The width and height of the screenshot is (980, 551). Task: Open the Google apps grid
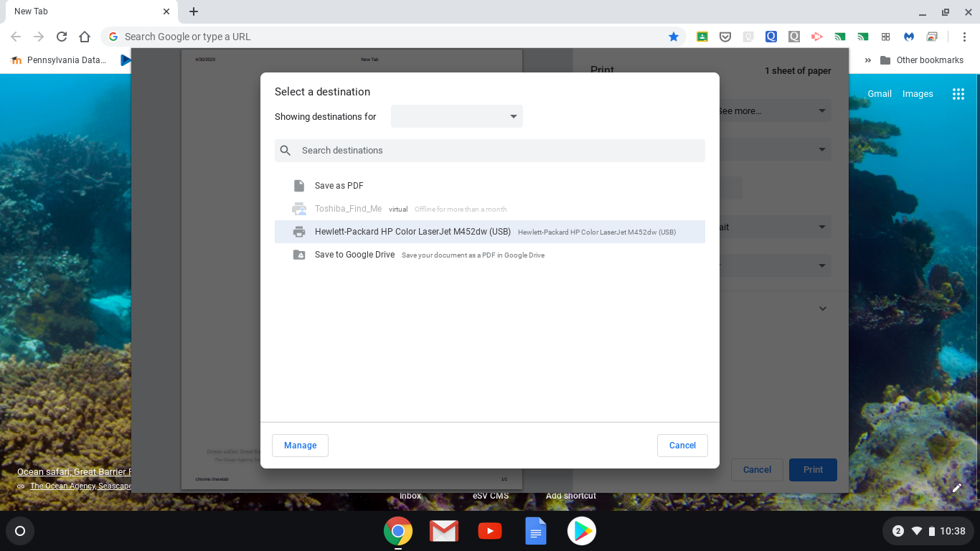click(958, 94)
